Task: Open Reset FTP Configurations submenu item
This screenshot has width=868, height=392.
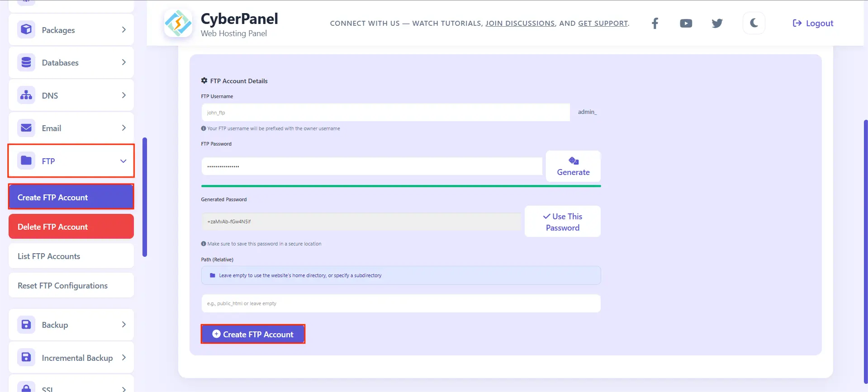Action: pos(71,285)
